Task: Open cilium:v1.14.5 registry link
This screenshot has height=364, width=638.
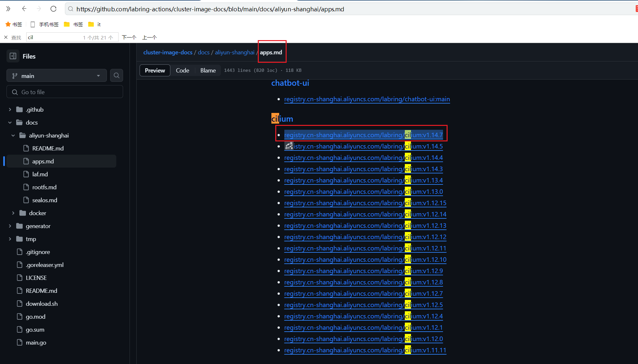Action: 363,146
